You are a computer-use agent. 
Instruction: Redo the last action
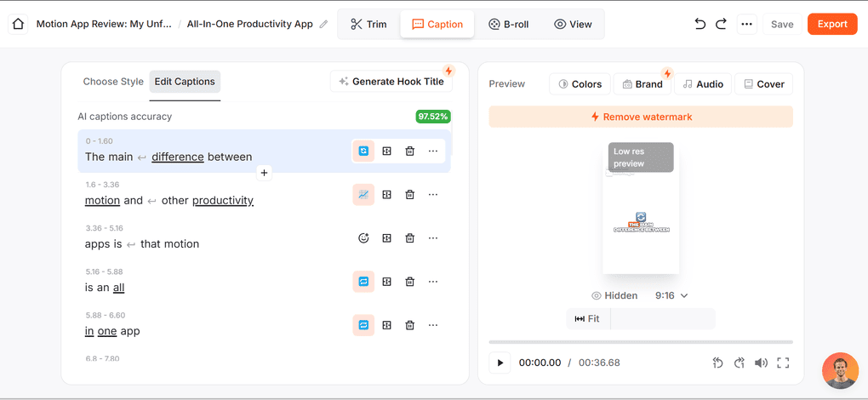pyautogui.click(x=721, y=25)
